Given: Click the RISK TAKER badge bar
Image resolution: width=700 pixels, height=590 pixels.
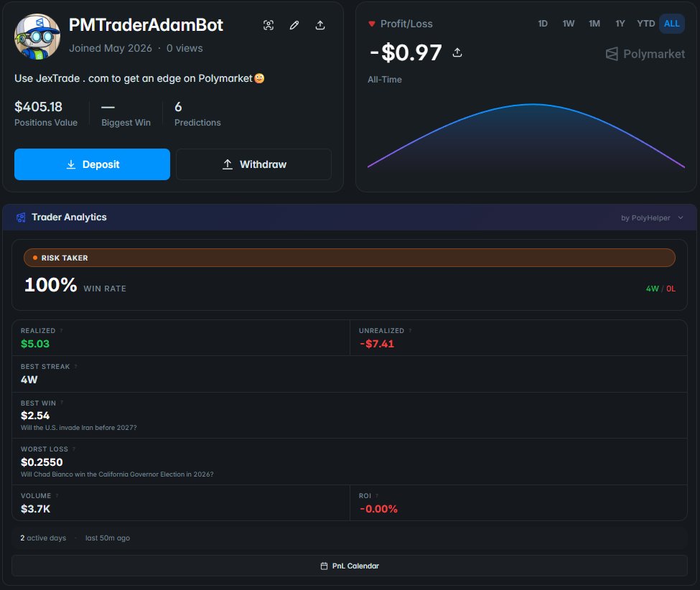Looking at the screenshot, I should tap(350, 258).
